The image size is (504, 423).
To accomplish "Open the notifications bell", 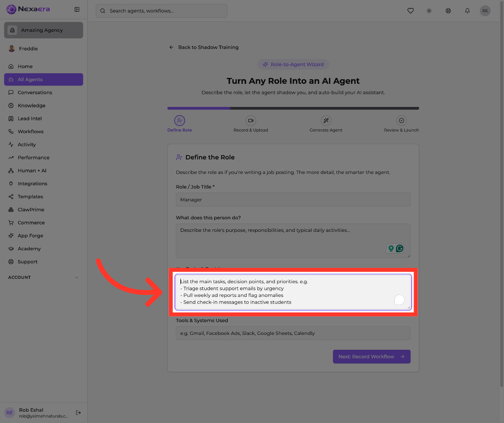I will point(467,11).
